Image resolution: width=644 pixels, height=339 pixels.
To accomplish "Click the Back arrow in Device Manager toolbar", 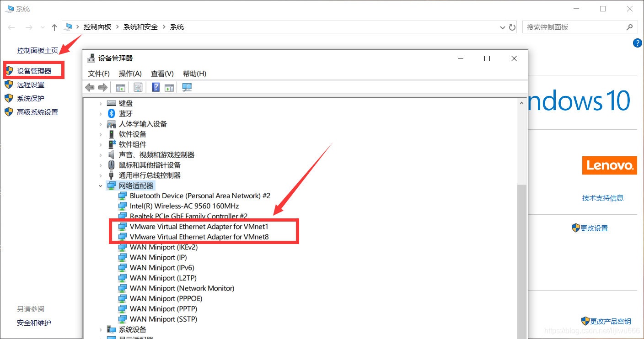I will click(90, 87).
